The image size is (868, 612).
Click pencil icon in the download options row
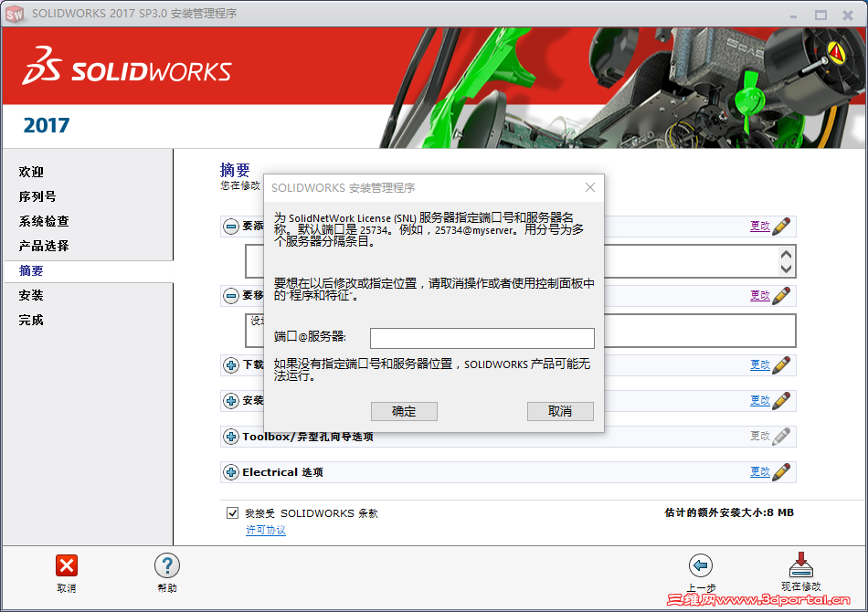pyautogui.click(x=781, y=365)
